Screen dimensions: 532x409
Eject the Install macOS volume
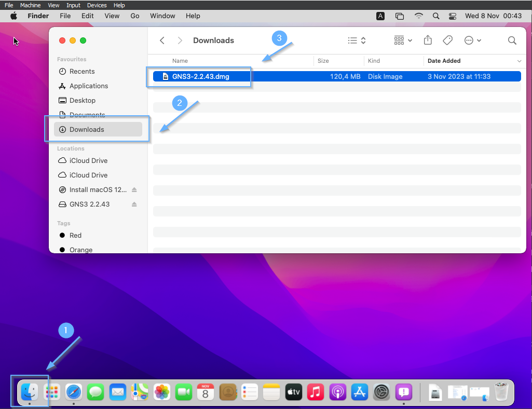coord(134,190)
